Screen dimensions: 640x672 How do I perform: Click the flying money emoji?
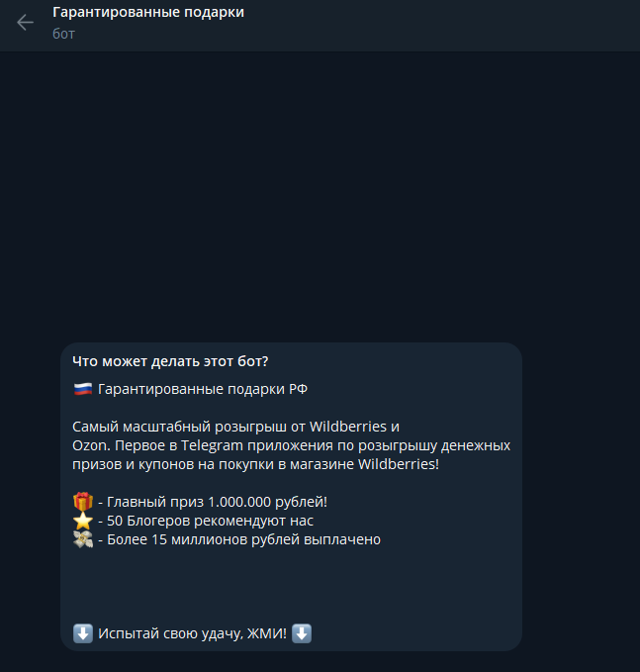coord(83,539)
